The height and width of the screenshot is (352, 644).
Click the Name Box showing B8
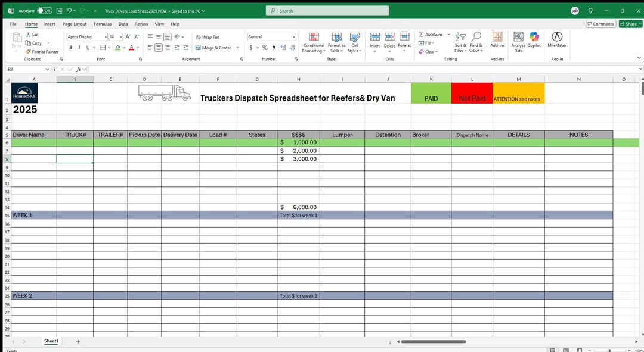coord(23,69)
